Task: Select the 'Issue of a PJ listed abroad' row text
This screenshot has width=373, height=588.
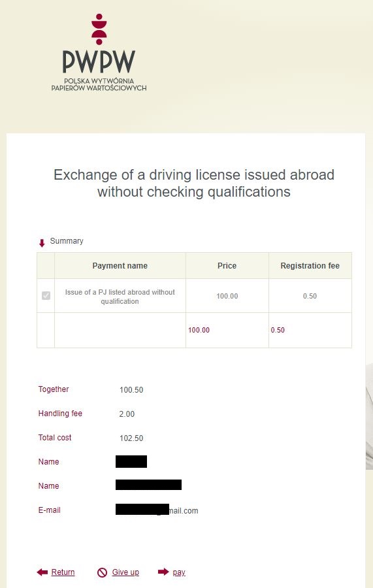Action: click(120, 297)
